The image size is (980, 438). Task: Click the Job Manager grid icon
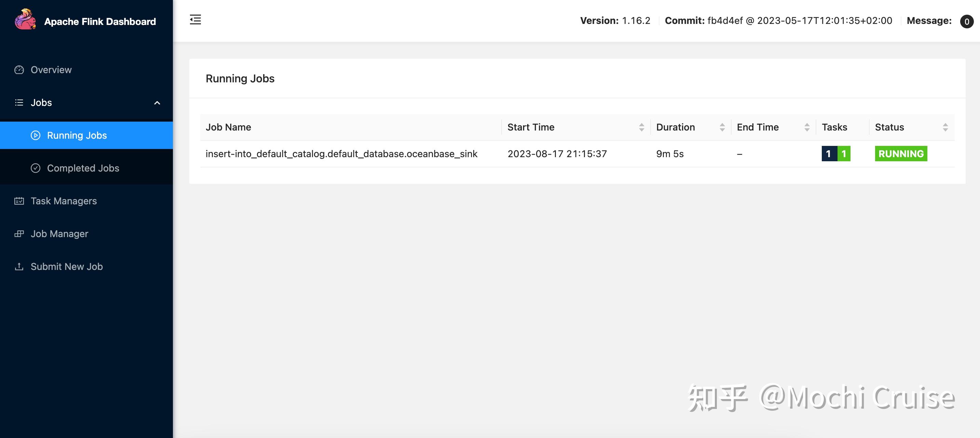[19, 233]
